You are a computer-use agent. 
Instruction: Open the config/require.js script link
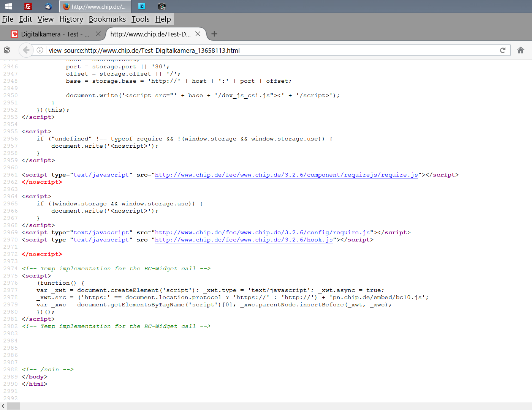pos(262,232)
